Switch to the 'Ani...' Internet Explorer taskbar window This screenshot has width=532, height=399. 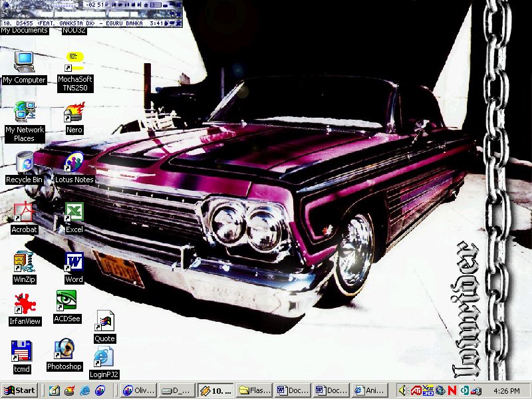point(369,390)
